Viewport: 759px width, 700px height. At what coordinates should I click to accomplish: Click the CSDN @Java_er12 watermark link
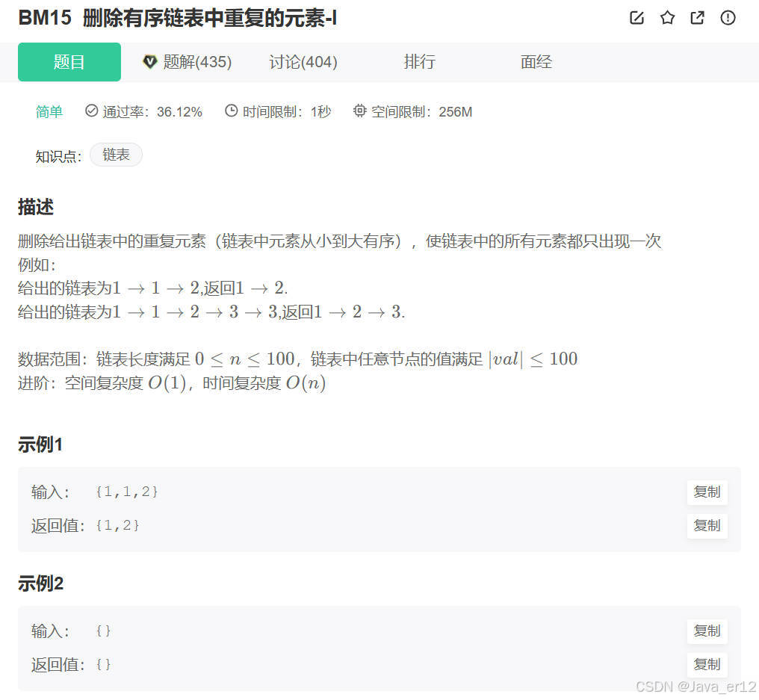click(x=696, y=686)
